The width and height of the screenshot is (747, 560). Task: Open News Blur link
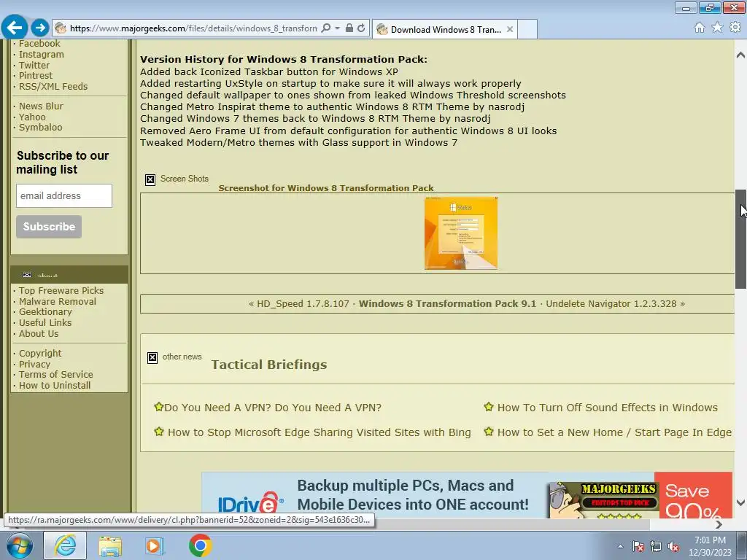click(x=41, y=106)
